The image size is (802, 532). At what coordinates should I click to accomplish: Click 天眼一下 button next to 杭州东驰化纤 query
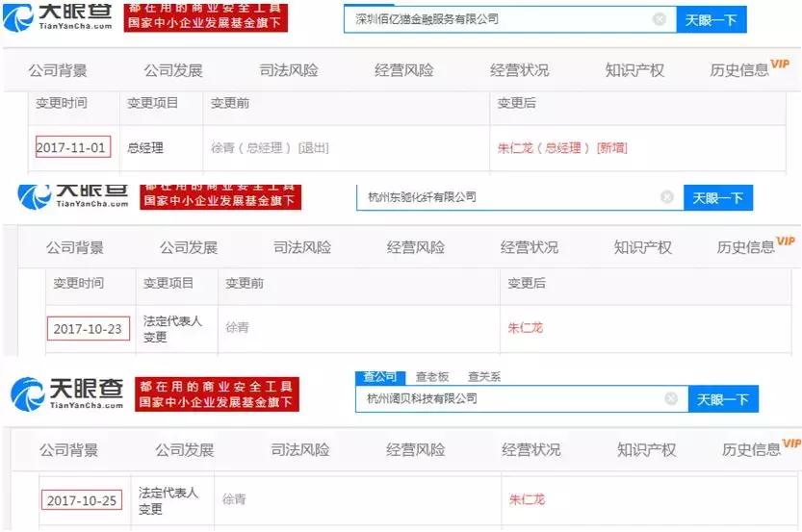pos(717,198)
